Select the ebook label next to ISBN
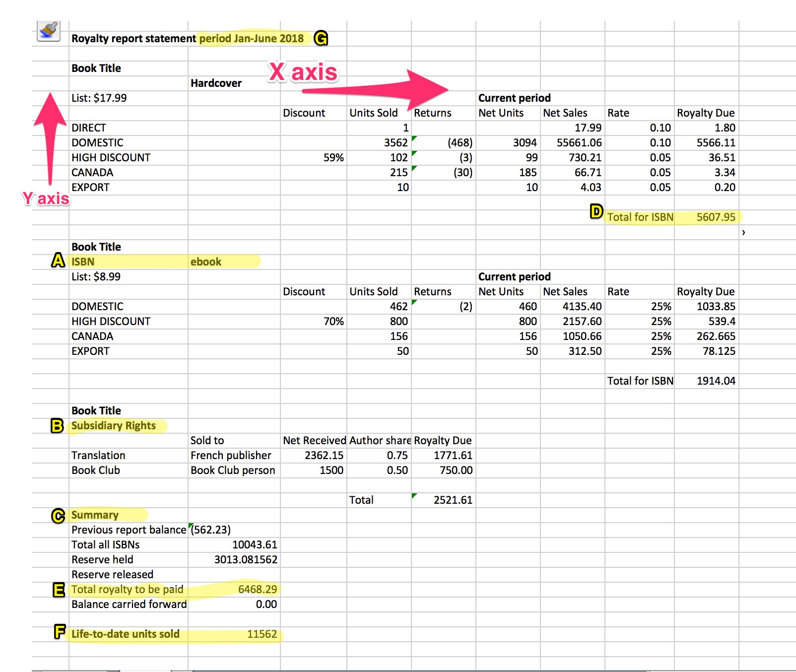The image size is (796, 672). [206, 262]
